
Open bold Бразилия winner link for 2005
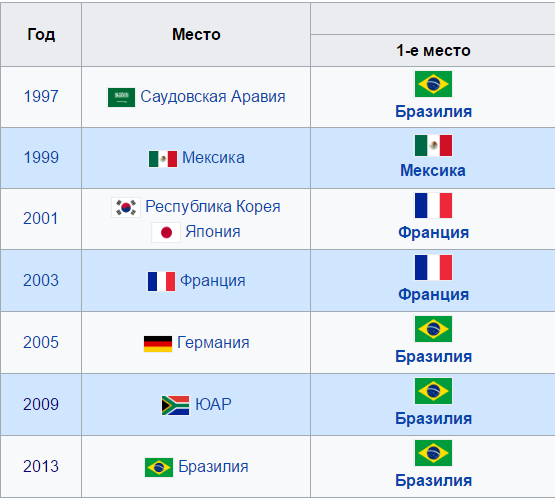[434, 356]
